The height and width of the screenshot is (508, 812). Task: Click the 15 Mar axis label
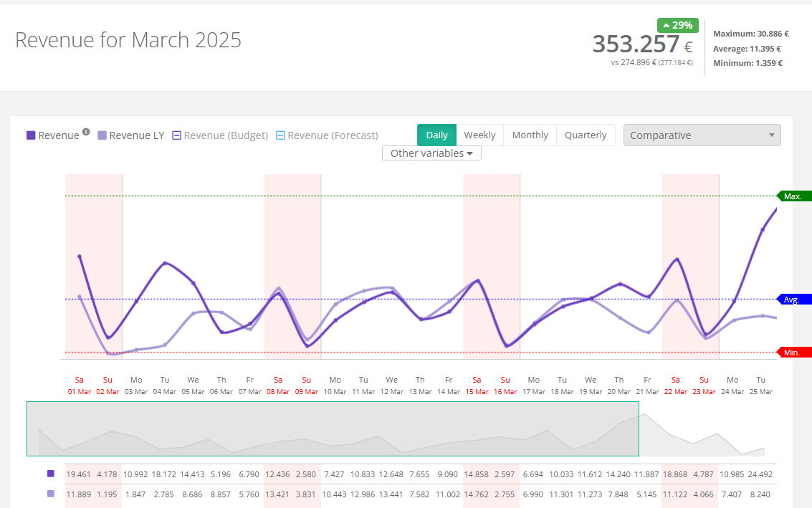477,391
